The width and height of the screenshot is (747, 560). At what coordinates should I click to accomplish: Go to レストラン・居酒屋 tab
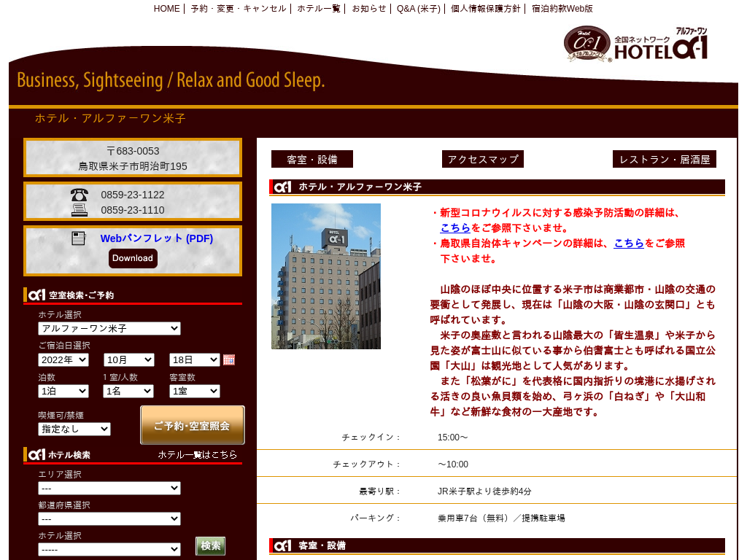tap(665, 159)
